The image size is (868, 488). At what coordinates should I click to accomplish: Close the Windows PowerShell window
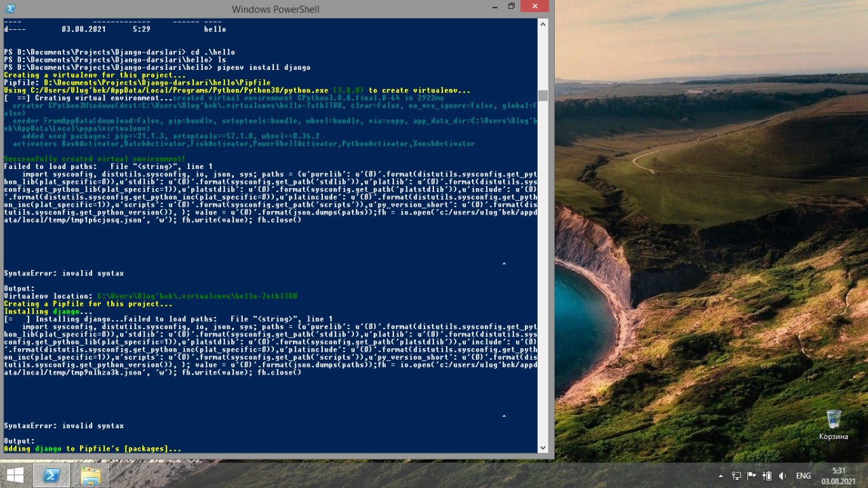tap(536, 7)
